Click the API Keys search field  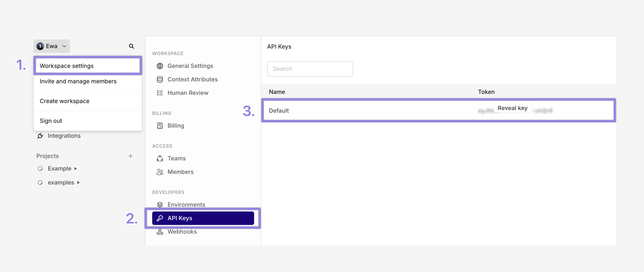pos(310,69)
